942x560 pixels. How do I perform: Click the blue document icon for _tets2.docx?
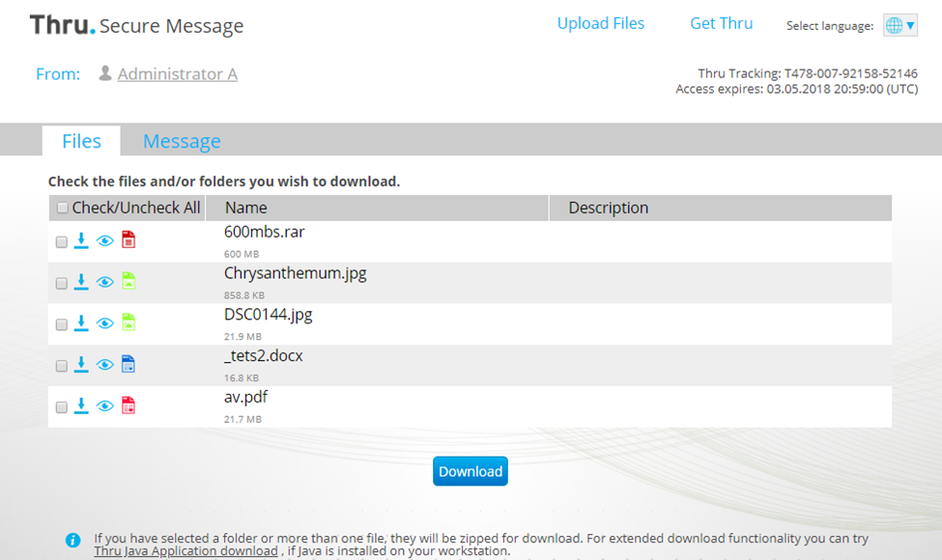[128, 364]
